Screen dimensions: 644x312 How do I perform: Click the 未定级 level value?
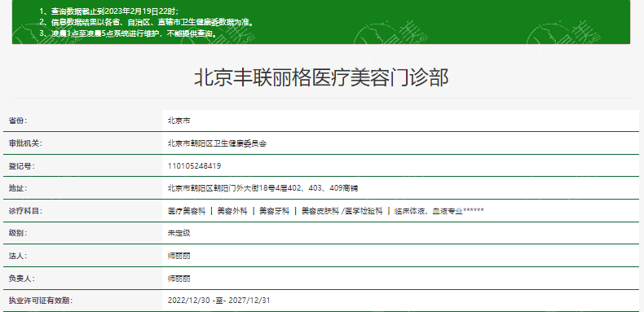click(179, 233)
